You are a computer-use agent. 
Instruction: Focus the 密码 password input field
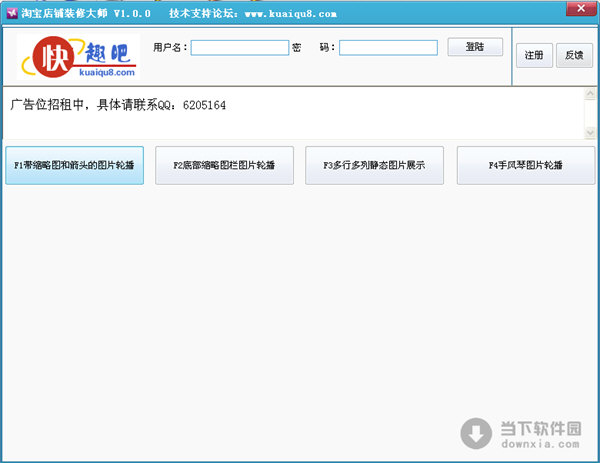pyautogui.click(x=388, y=48)
